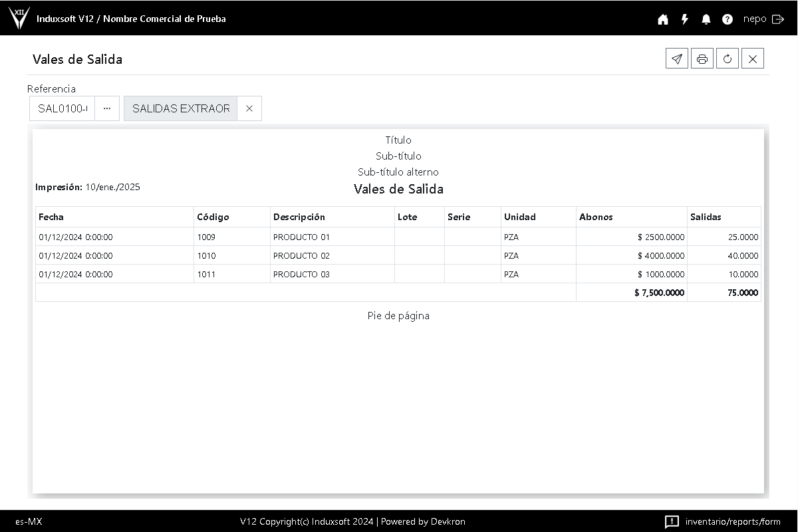798x532 pixels.
Task: Send report with paper plane icon
Action: [x=676, y=59]
